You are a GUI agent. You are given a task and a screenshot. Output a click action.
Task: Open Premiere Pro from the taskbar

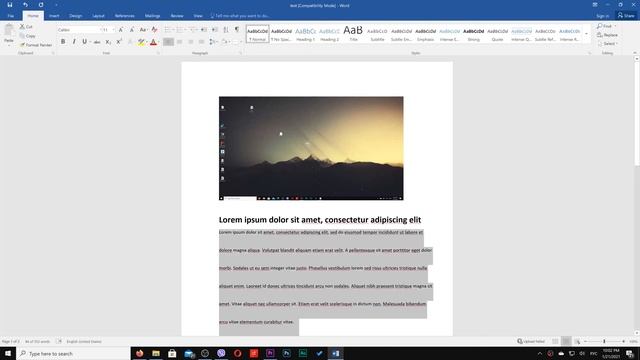pyautogui.click(x=270, y=353)
